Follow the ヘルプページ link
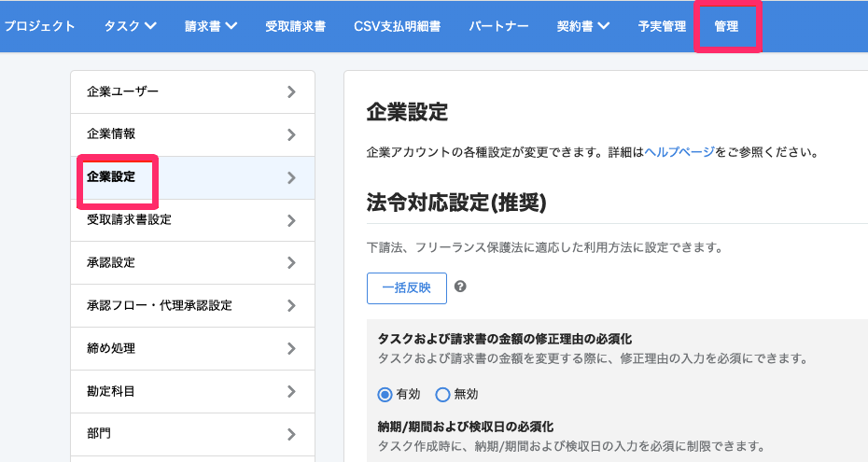 pyautogui.click(x=679, y=152)
